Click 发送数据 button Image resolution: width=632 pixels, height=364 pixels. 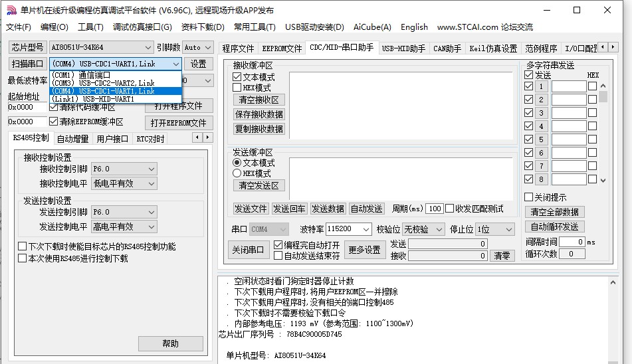[x=328, y=209]
